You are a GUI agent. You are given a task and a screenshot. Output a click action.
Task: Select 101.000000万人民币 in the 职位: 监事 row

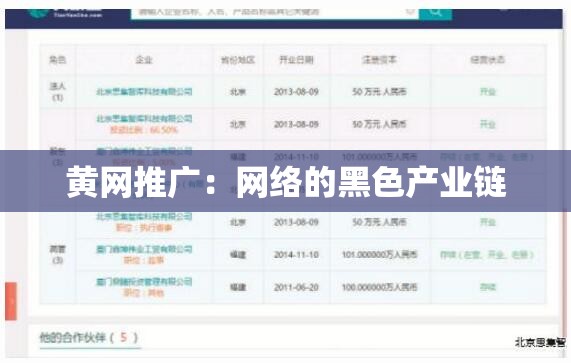tap(379, 255)
